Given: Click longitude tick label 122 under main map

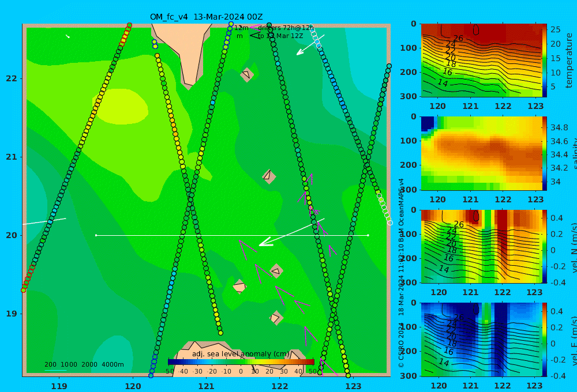Looking at the screenshot, I should 280,386.
